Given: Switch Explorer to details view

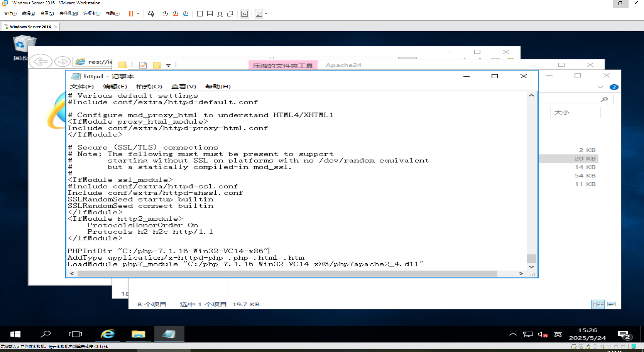Looking at the screenshot, I should click(x=598, y=304).
